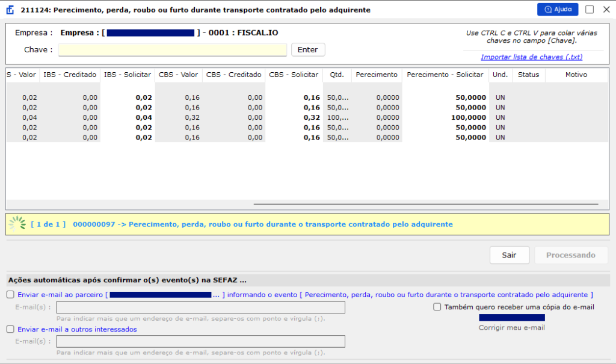Click the horizontal scrollbar of the table
Image resolution: width=616 pixels, height=364 pixels.
(426, 205)
